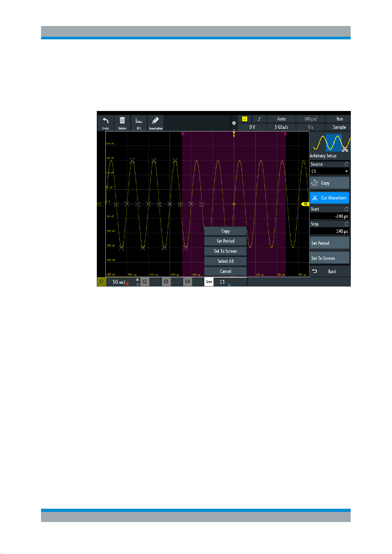Click the yellow TL trigger level marker
Screen dimensions: 392x554
pyautogui.click(x=305, y=204)
